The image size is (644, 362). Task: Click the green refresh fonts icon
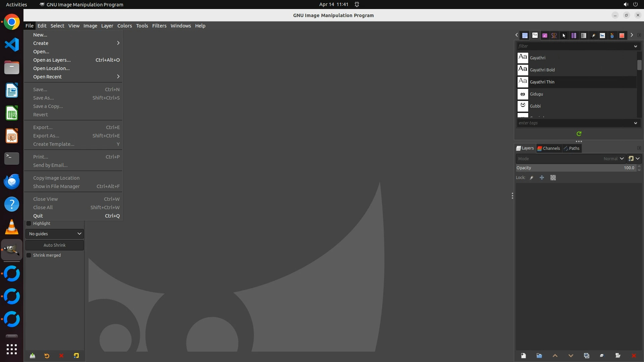[579, 134]
